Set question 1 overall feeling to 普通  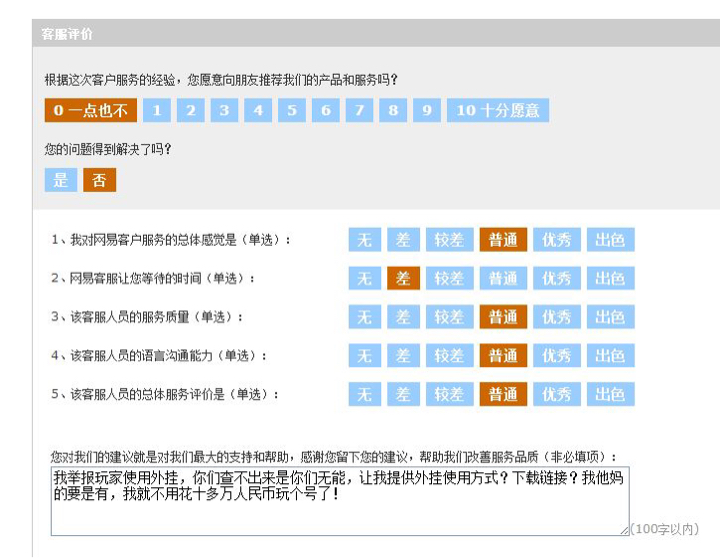pos(503,240)
